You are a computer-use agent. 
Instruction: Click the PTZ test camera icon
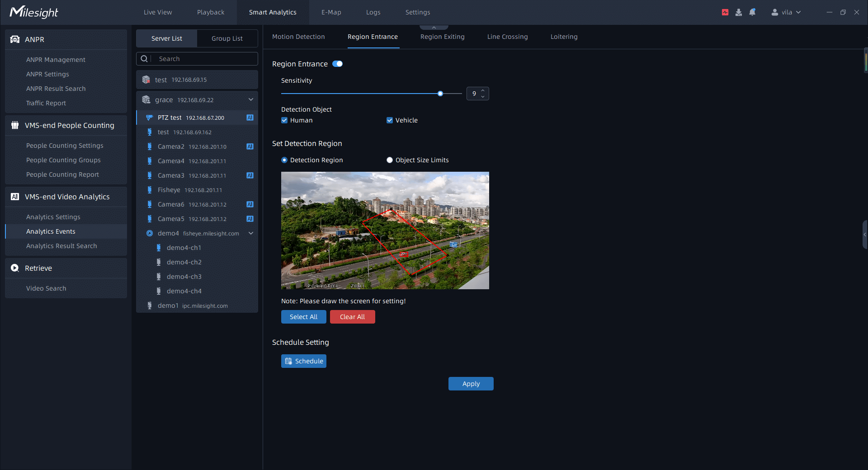tap(150, 117)
